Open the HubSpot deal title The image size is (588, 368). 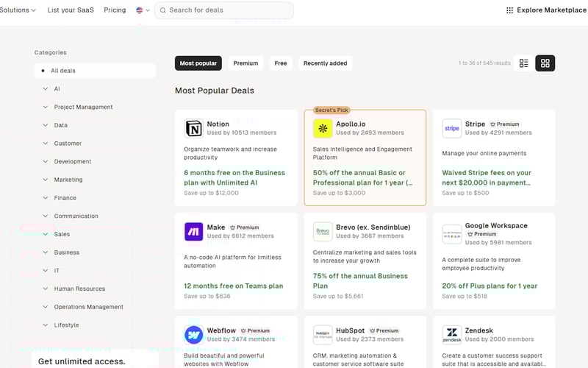[x=351, y=330]
